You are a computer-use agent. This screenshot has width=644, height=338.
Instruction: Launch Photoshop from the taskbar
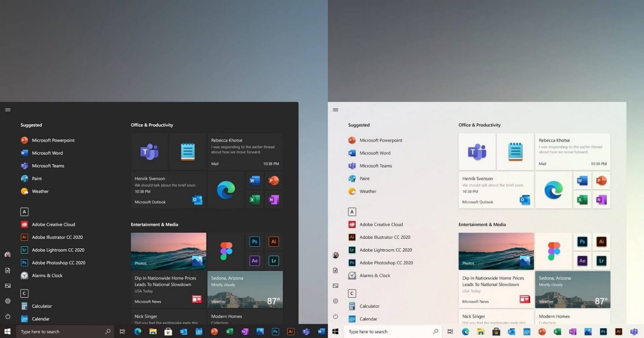[275, 331]
